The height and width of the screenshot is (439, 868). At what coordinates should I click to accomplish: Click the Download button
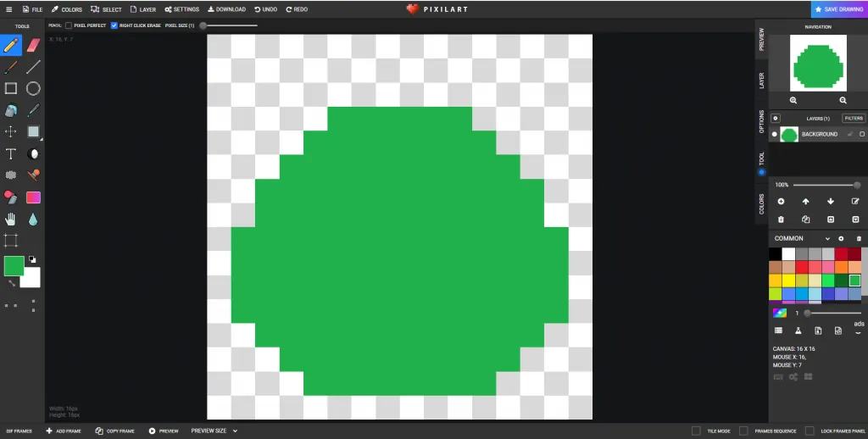[227, 9]
